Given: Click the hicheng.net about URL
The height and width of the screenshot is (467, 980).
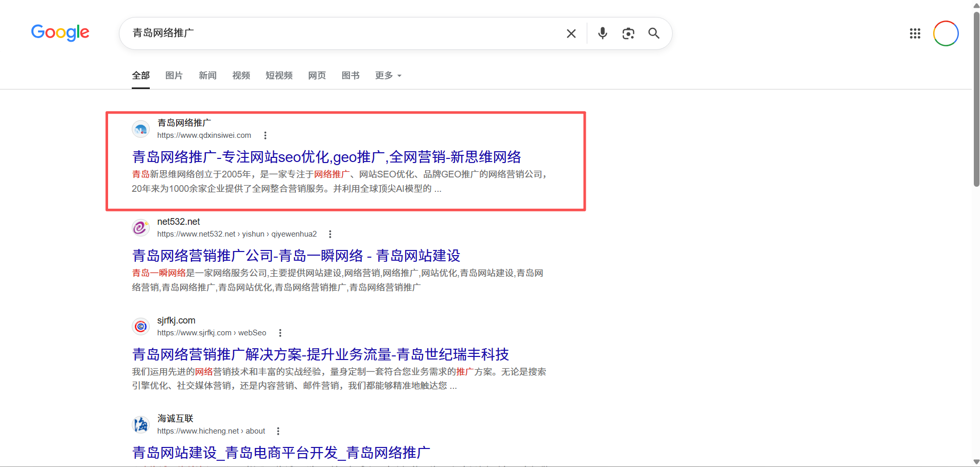Looking at the screenshot, I should click(x=211, y=431).
